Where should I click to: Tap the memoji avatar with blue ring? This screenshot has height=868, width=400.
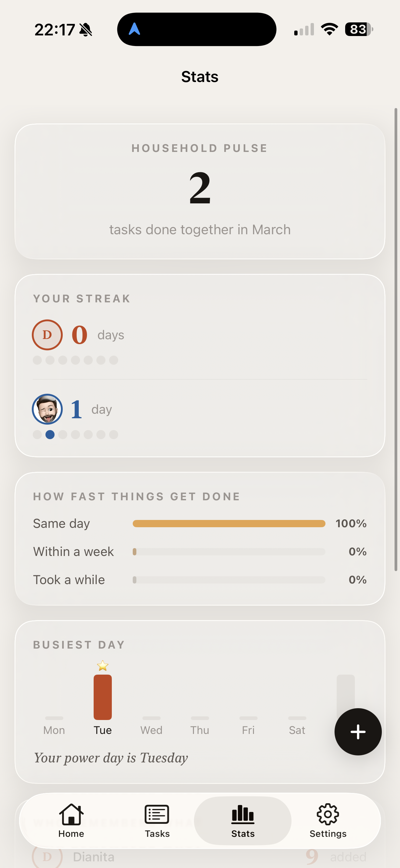pos(47,409)
